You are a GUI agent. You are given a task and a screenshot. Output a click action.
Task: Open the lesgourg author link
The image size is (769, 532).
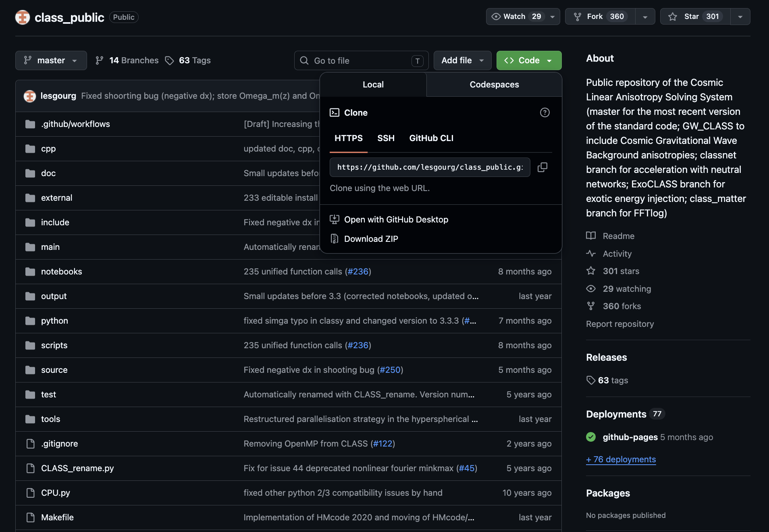click(x=58, y=96)
